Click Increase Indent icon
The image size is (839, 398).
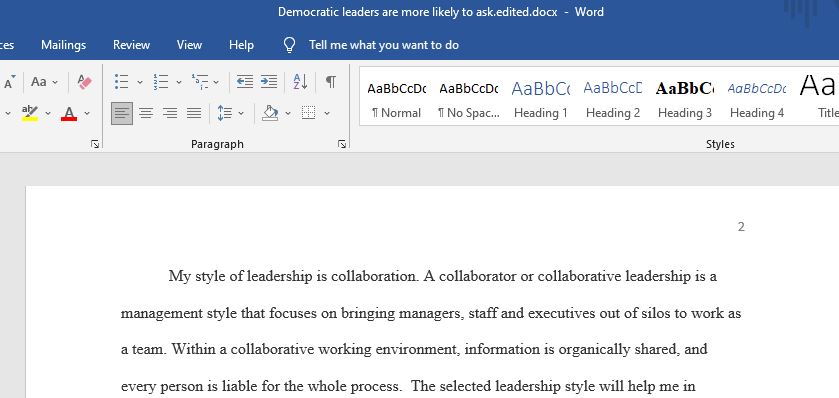269,82
